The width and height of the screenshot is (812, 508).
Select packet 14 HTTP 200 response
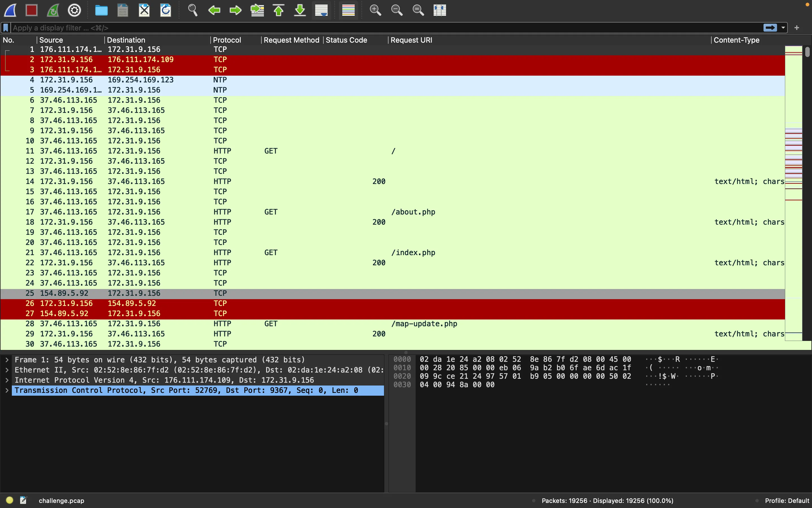[x=392, y=181]
